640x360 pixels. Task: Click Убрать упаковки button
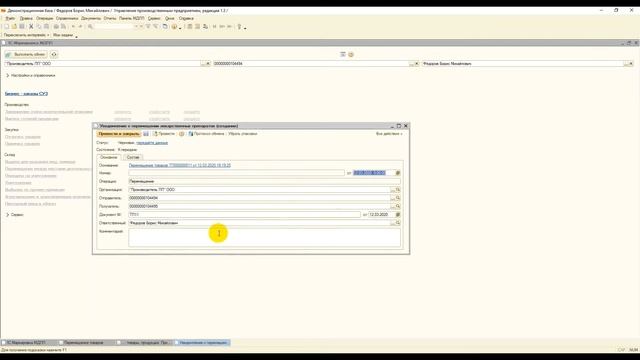[x=242, y=134]
